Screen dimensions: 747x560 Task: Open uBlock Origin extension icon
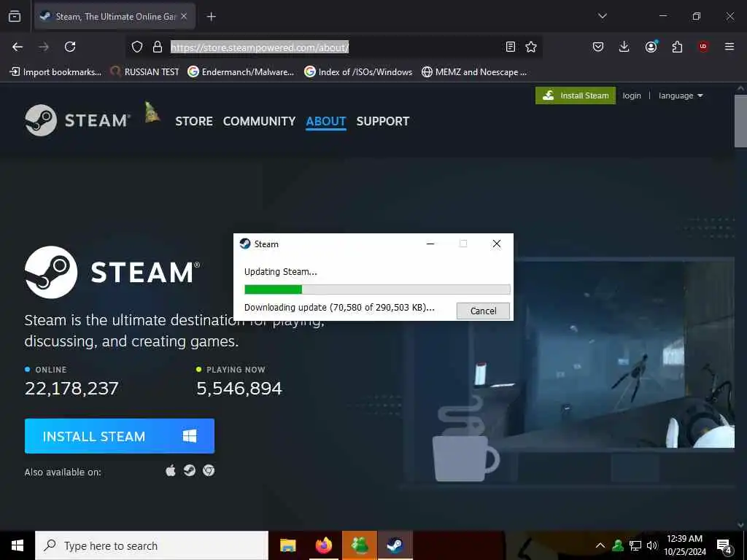click(703, 47)
